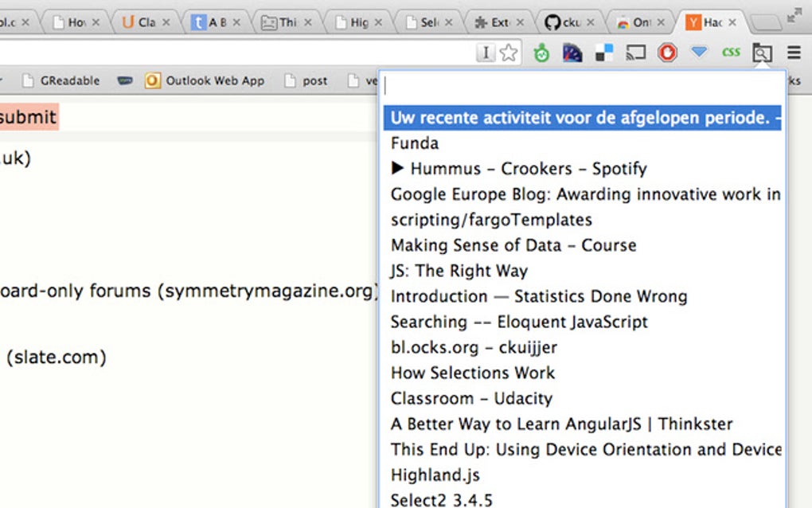Click the Delicious bookmarks extension icon
812x508 pixels.
click(604, 53)
